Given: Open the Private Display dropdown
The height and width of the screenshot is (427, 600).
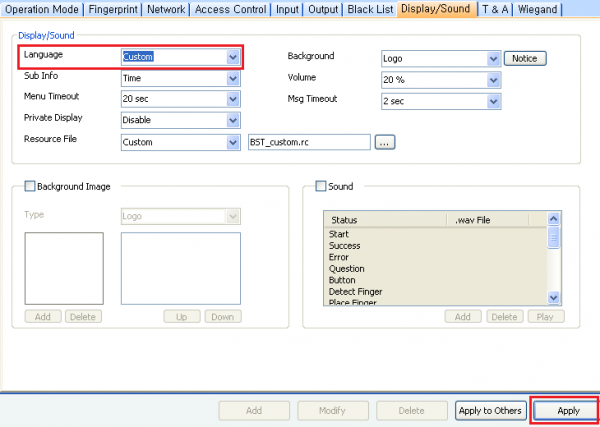Looking at the screenshot, I should pos(232,119).
